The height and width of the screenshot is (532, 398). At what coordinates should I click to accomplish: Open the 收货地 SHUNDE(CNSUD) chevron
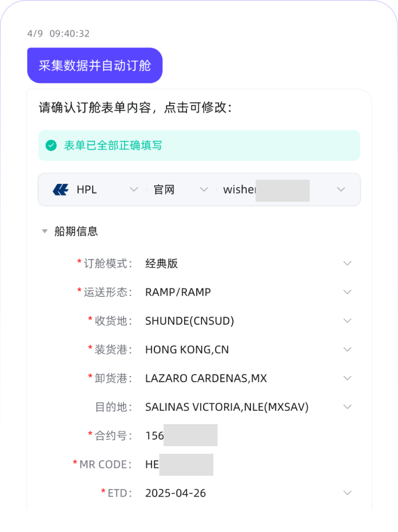pos(347,321)
